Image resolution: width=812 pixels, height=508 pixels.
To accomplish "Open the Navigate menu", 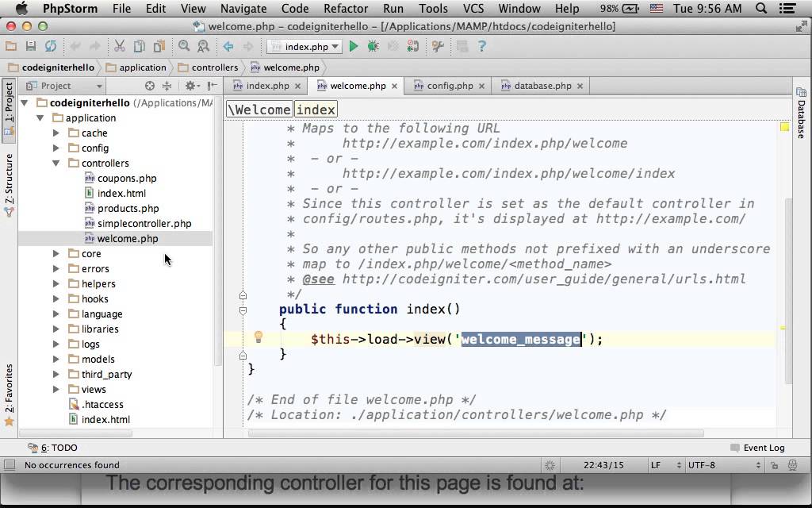I will [243, 8].
